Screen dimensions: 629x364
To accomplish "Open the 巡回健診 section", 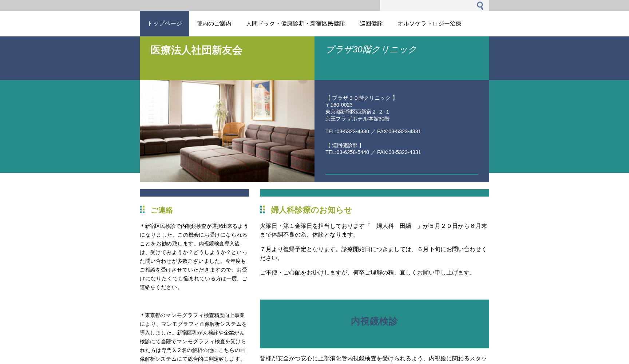I will 371,23.
